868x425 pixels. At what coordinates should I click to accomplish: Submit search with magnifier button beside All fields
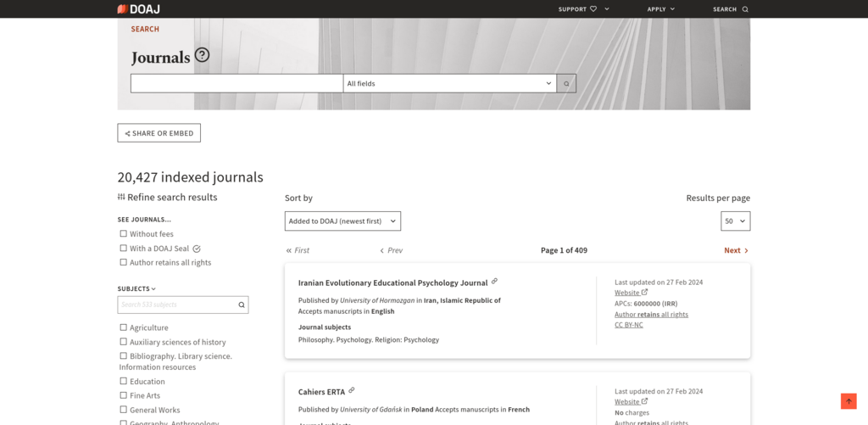566,84
